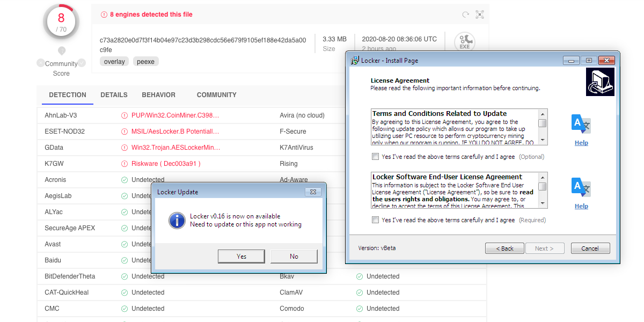Click the translate icon beside End-User License Agreement
This screenshot has width=644, height=322.
tap(581, 188)
